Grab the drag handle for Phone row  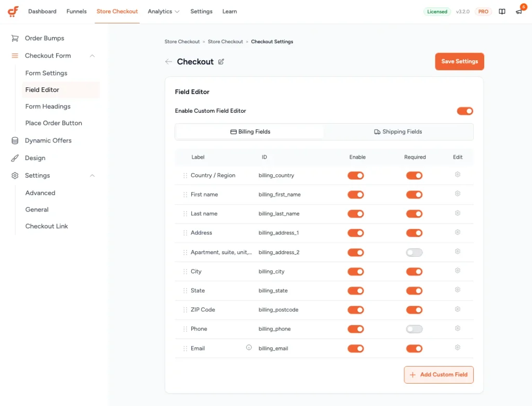pyautogui.click(x=185, y=329)
